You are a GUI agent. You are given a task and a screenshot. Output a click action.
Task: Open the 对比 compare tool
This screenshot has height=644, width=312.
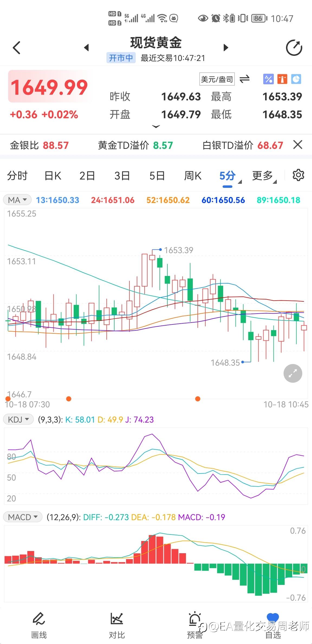coord(117,625)
